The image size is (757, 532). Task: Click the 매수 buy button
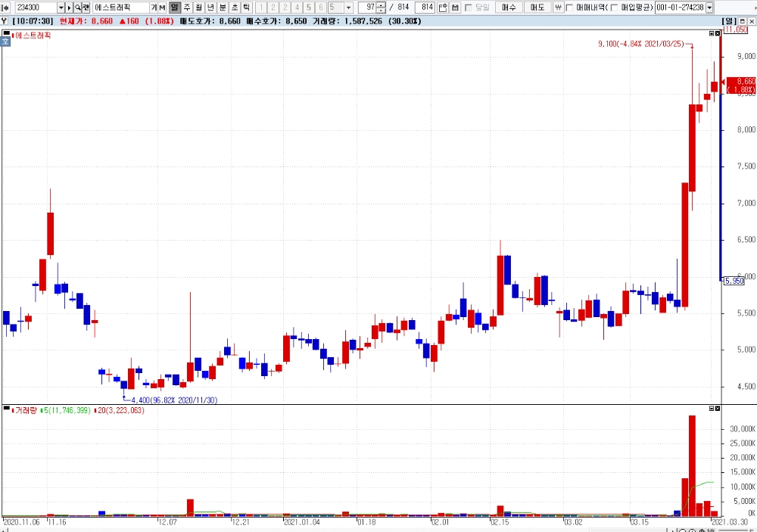509,8
